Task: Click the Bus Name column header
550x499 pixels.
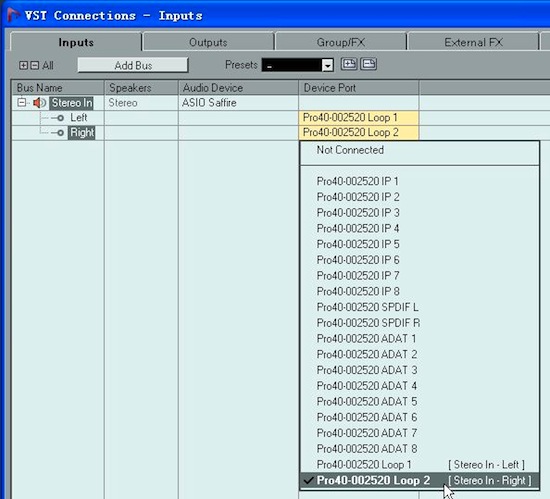Action: click(58, 88)
